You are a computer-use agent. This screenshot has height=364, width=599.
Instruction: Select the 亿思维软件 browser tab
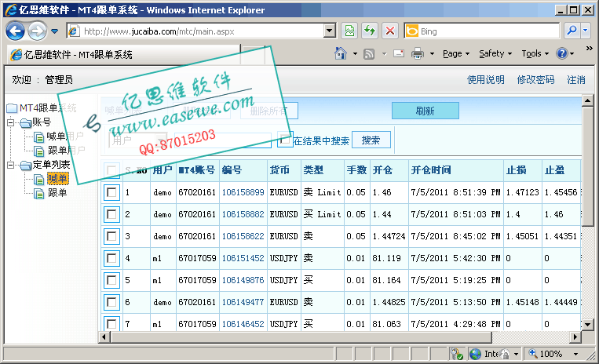[122, 55]
